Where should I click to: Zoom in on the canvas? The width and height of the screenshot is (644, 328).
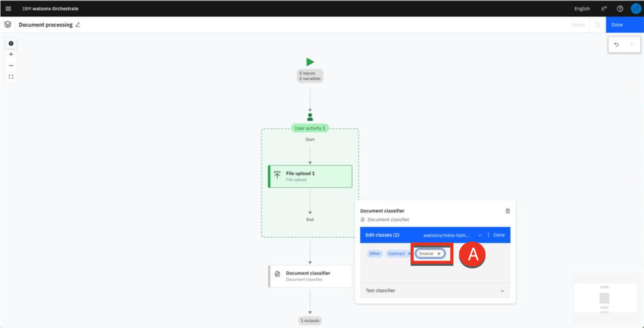point(11,54)
